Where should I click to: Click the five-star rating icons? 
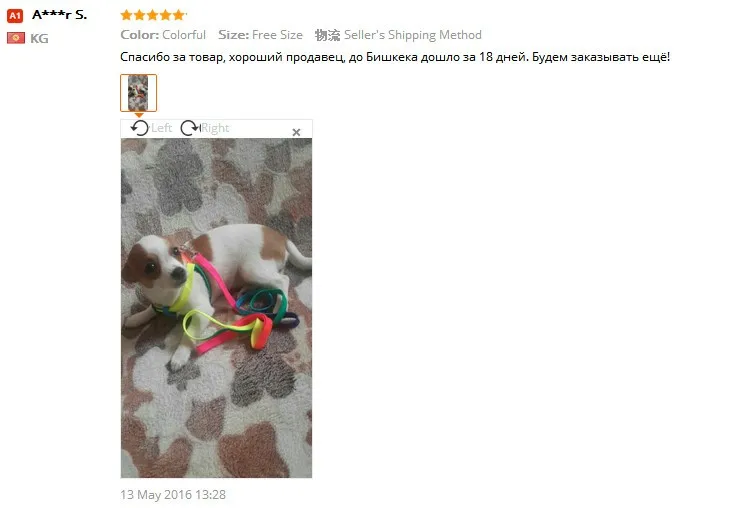(x=153, y=15)
